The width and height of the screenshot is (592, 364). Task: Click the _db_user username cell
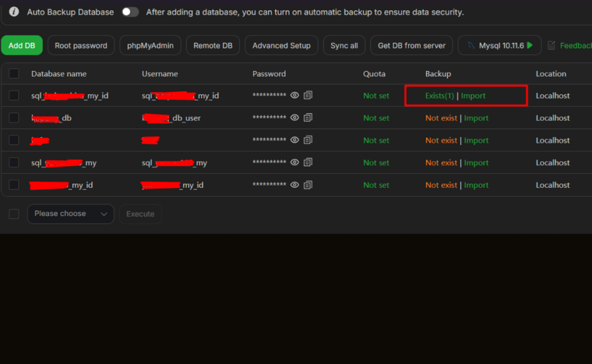click(x=171, y=118)
